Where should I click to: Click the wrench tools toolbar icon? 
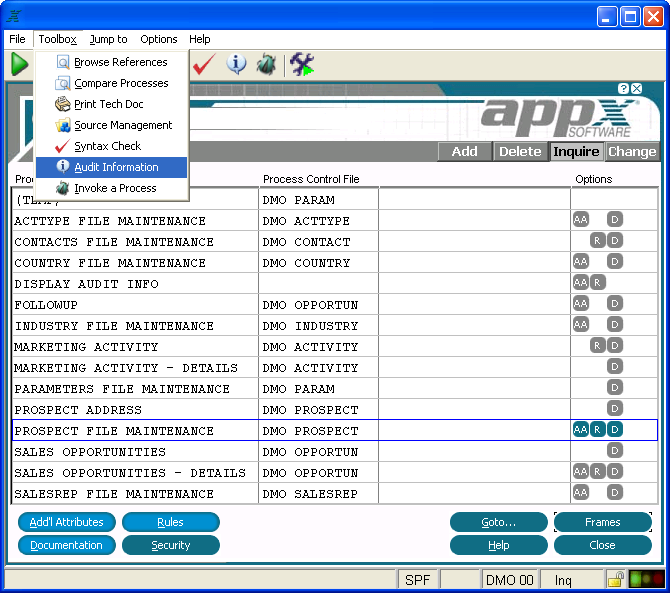pyautogui.click(x=302, y=65)
